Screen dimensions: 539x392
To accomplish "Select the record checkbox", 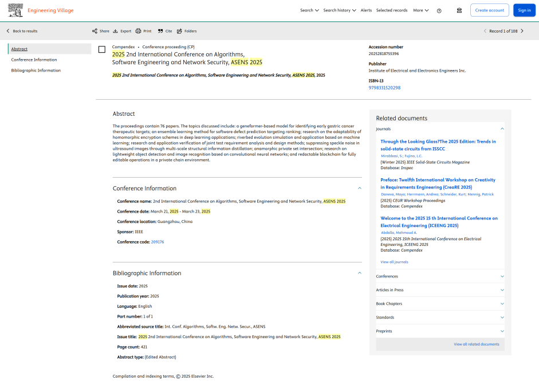I will click(x=102, y=49).
